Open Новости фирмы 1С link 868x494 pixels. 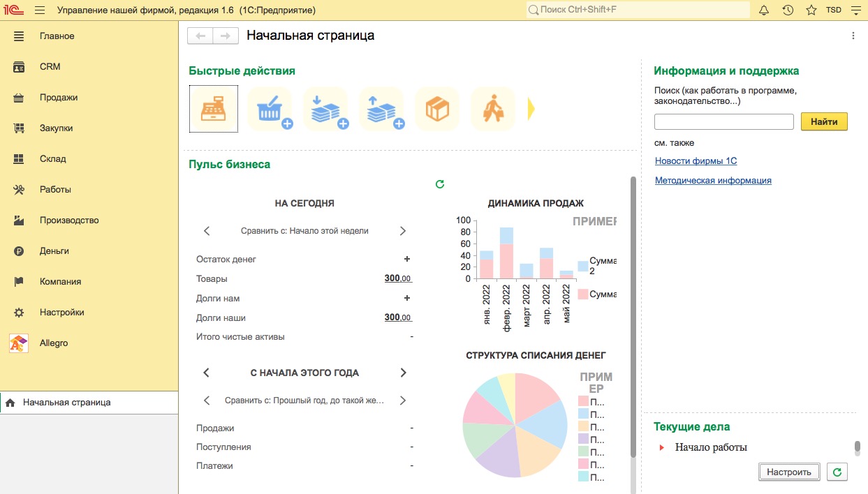696,161
